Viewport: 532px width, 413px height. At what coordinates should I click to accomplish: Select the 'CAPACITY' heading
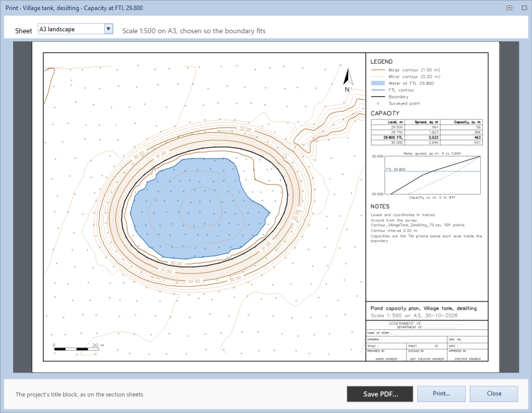(385, 113)
